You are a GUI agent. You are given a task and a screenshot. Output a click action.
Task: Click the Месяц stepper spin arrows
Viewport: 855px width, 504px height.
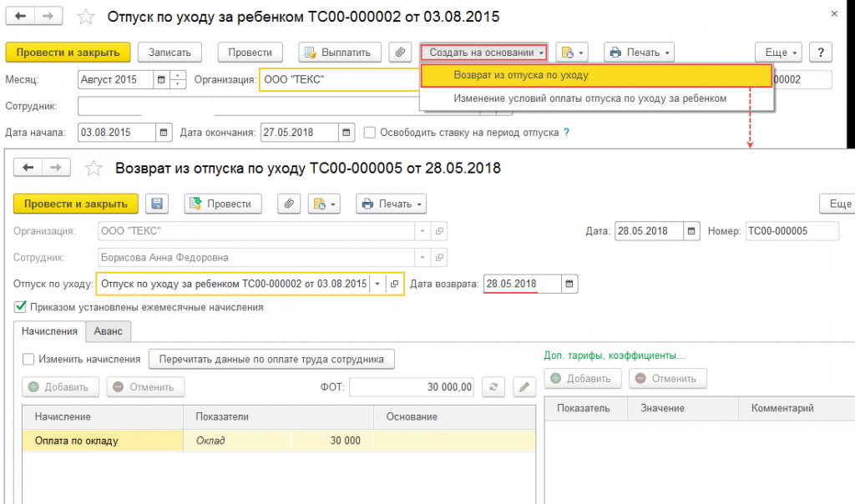click(x=179, y=80)
